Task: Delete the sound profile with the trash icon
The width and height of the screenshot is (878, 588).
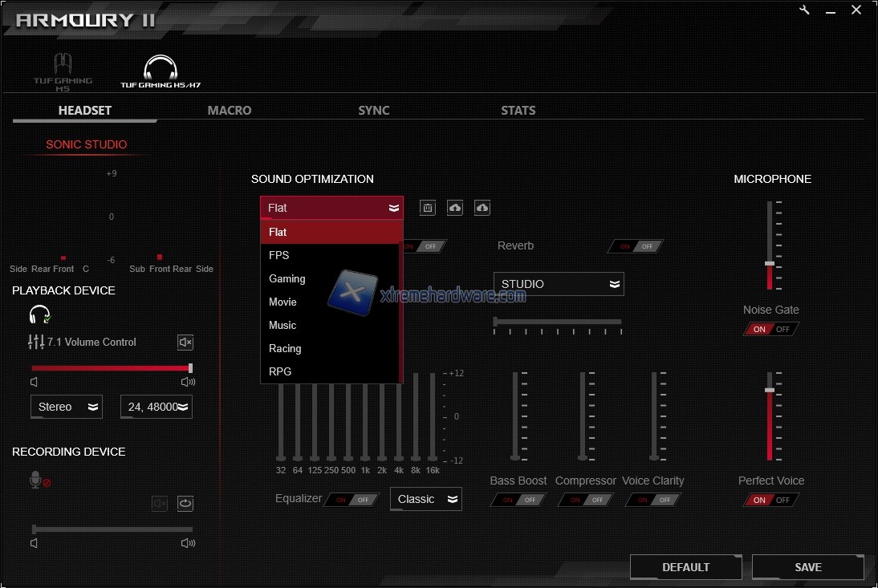Action: pyautogui.click(x=428, y=208)
